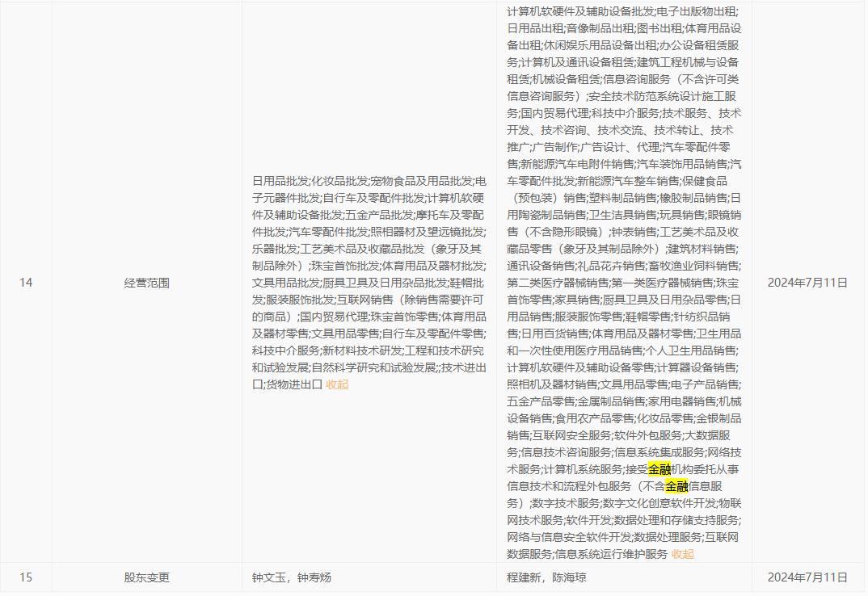
Task: Select 程建新，陈海琼 new shareholders cell
Action: 624,577
